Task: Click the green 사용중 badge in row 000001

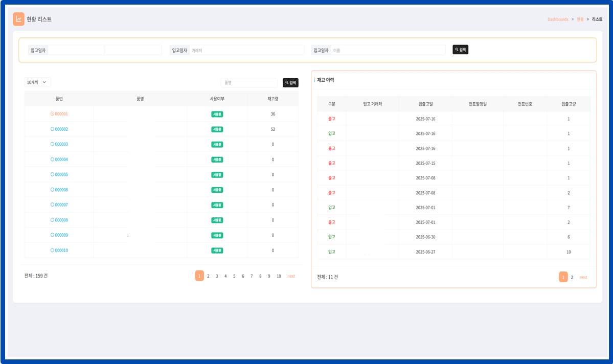Action: (217, 114)
